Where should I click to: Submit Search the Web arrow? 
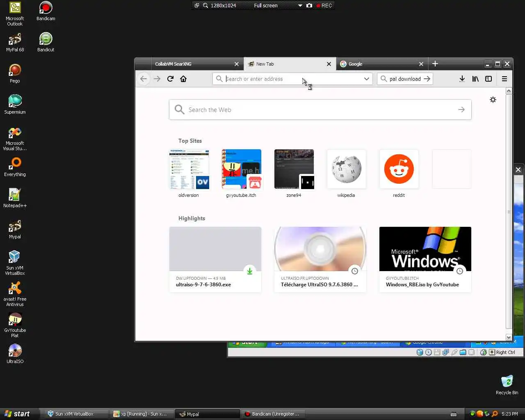point(461,110)
